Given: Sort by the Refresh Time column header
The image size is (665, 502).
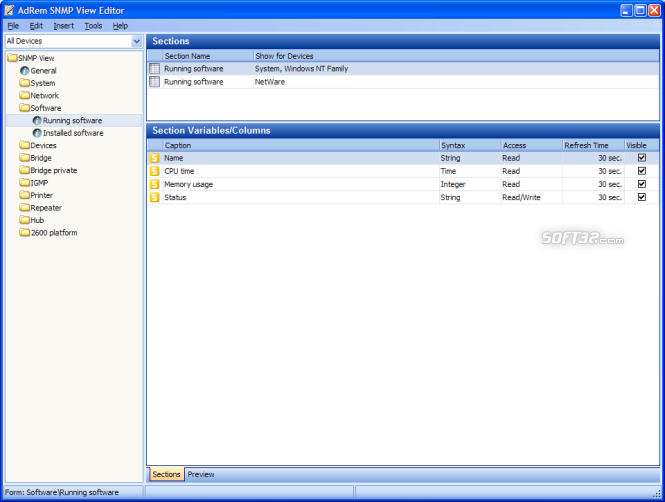Looking at the screenshot, I should coord(593,145).
